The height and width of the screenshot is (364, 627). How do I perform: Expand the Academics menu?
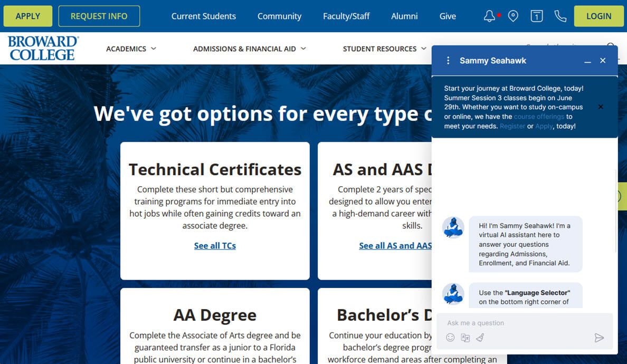[x=131, y=49]
